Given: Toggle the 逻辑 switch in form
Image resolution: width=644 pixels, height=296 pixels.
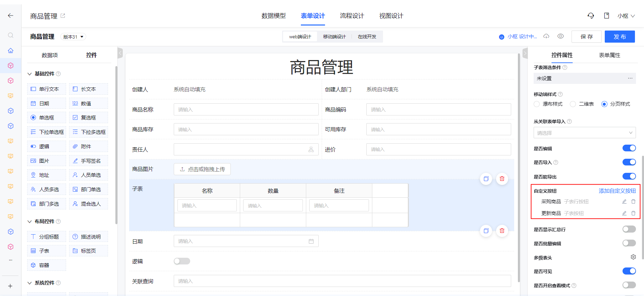Looking at the screenshot, I should point(182,261).
